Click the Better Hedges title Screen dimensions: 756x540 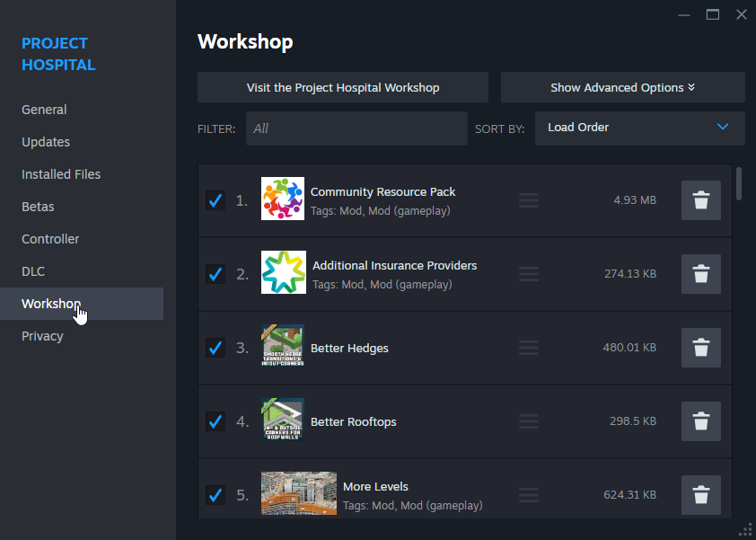coord(349,348)
